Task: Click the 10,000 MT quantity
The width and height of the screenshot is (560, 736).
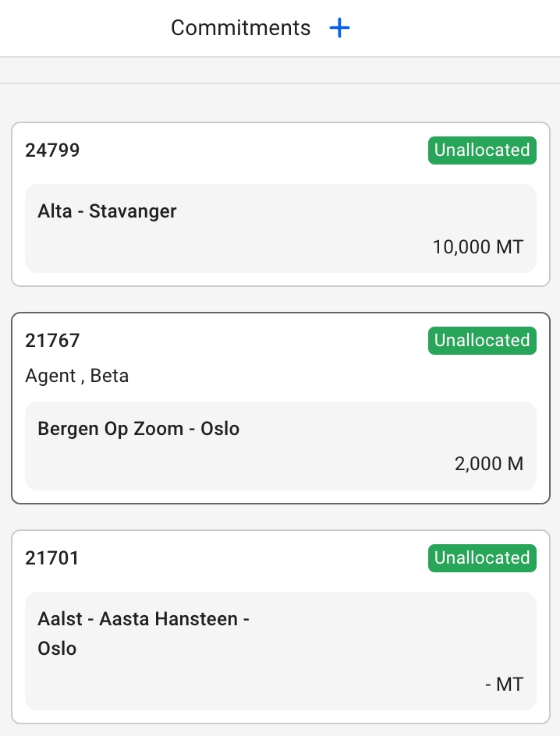Action: [477, 248]
